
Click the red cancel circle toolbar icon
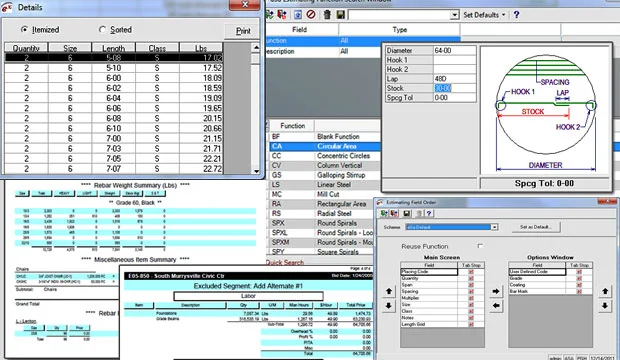tap(311, 15)
